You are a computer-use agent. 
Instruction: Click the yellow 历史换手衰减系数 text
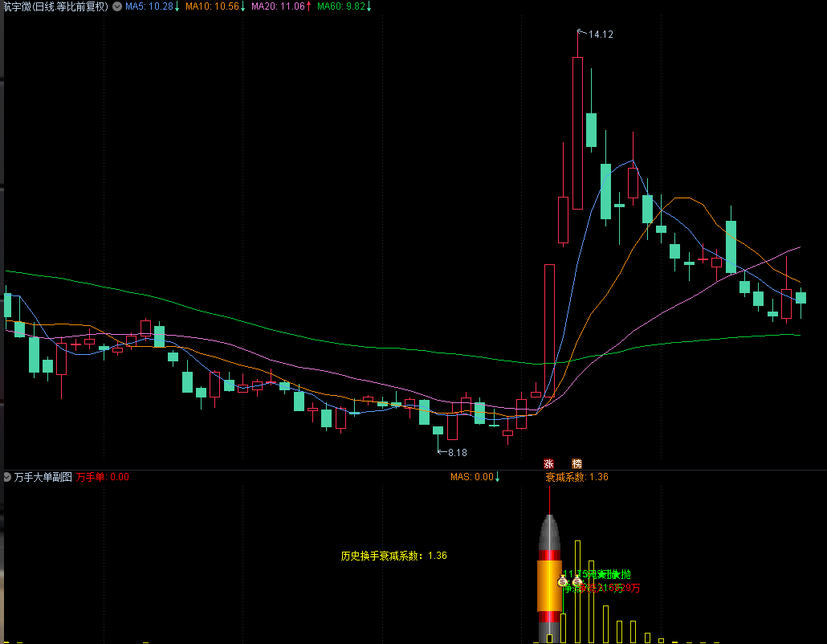pos(393,556)
